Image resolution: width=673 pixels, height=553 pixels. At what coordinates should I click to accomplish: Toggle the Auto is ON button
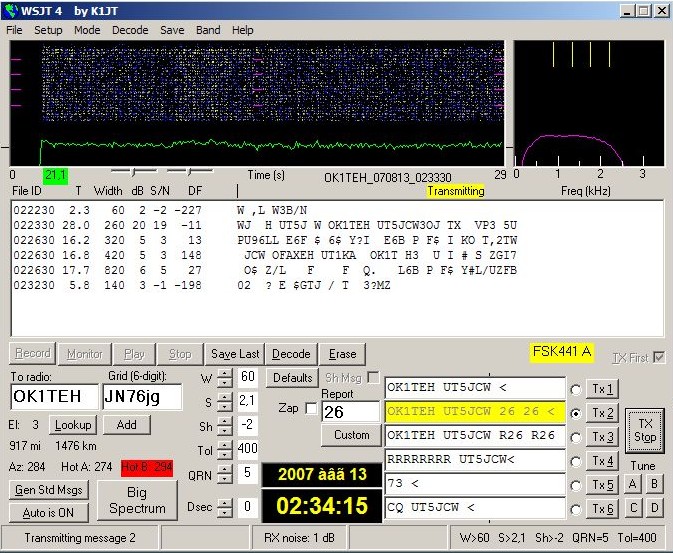49,513
